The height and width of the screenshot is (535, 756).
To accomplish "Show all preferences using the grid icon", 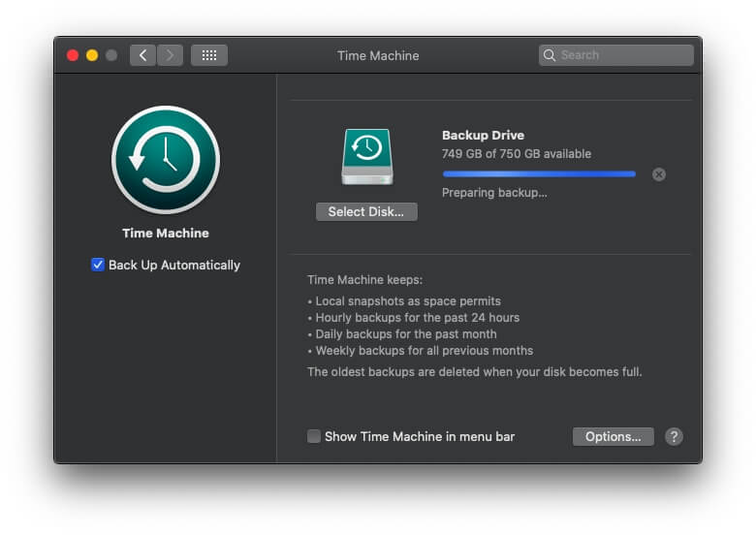I will tap(209, 55).
